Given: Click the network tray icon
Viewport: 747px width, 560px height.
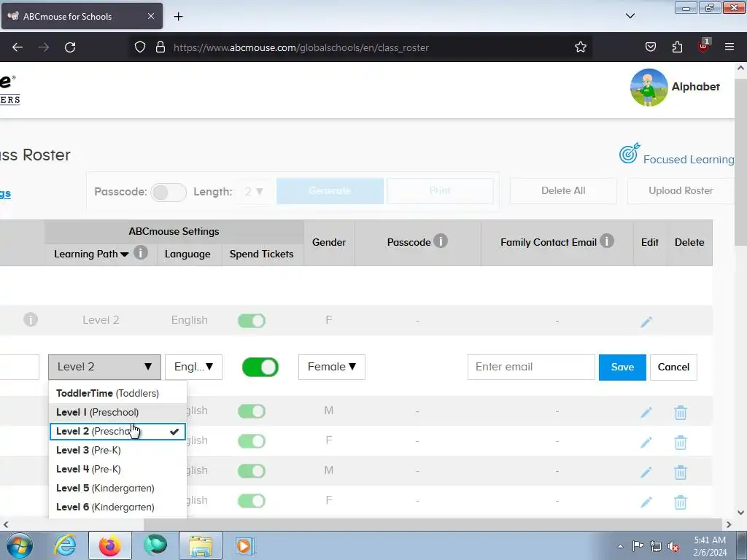Looking at the screenshot, I should click(x=656, y=547).
